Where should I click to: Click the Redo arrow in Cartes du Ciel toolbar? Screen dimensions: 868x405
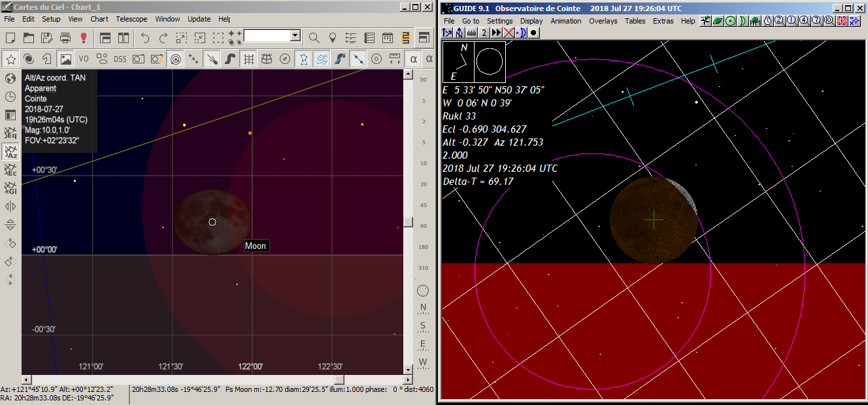(x=163, y=38)
